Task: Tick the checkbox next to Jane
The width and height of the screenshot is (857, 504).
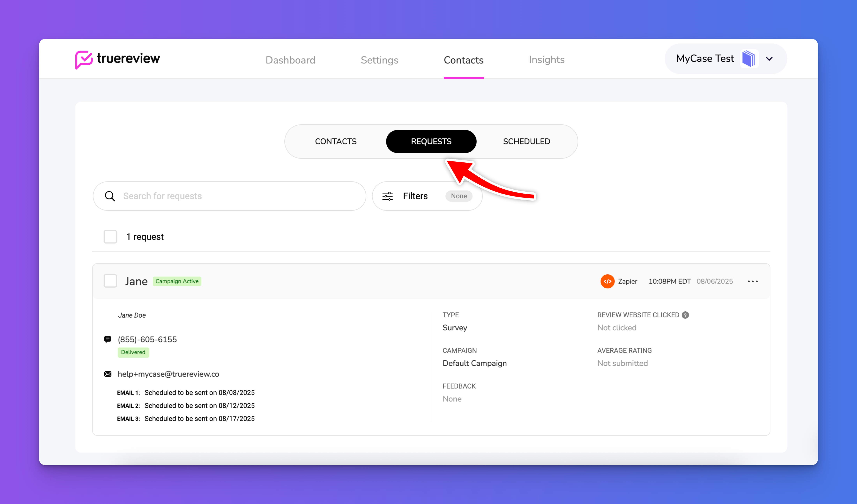Action: (x=110, y=281)
